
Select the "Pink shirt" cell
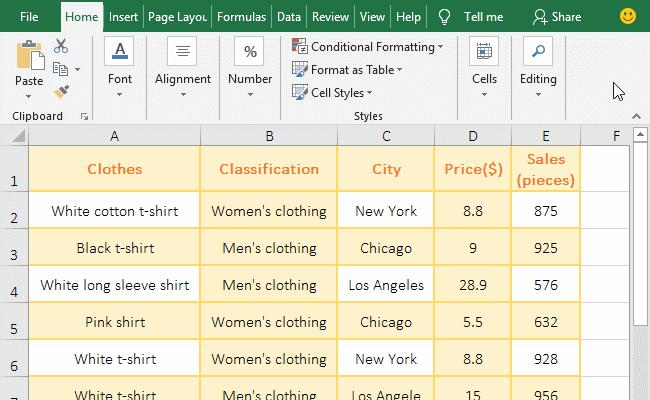click(x=114, y=322)
